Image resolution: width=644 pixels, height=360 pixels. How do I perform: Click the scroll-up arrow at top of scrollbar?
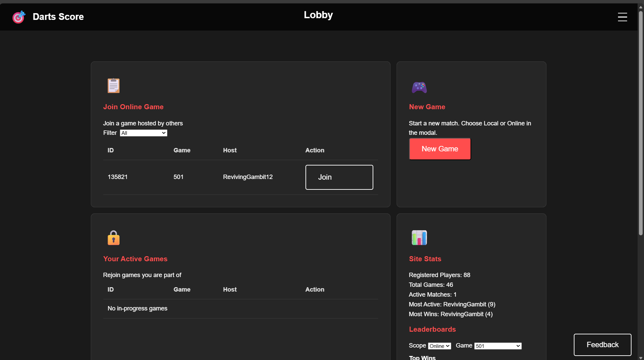pos(640,7)
